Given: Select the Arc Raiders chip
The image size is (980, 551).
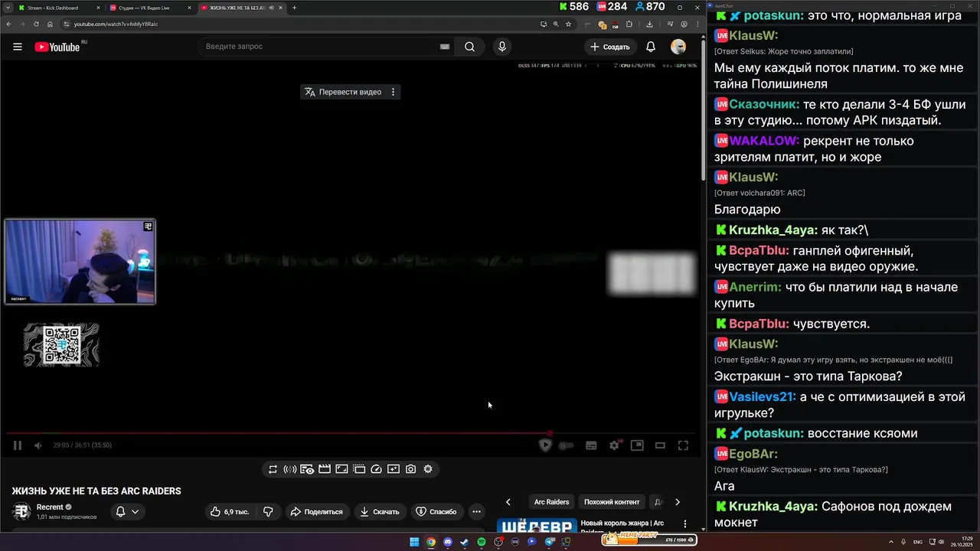Looking at the screenshot, I should point(551,502).
